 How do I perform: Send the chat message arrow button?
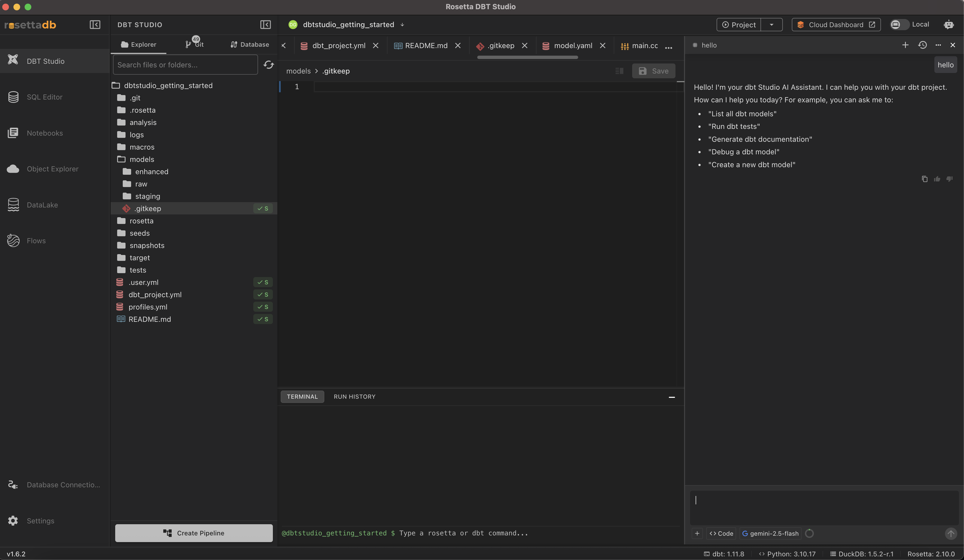pyautogui.click(x=951, y=533)
